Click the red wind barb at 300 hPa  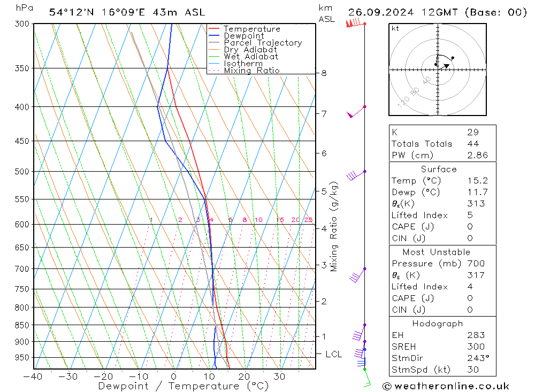pos(355,23)
